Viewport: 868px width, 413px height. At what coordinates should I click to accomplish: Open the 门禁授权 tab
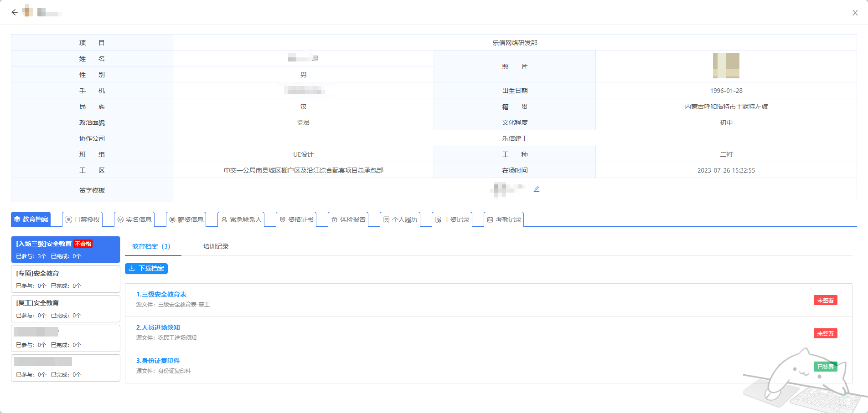click(83, 219)
